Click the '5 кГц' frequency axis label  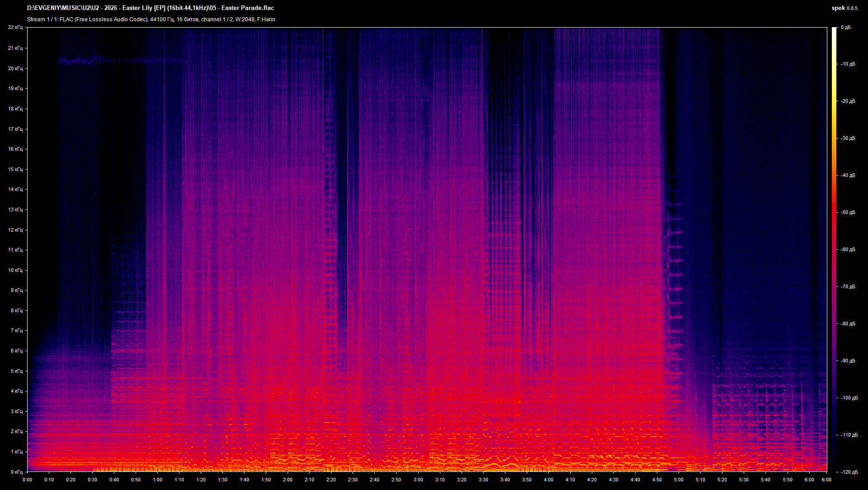point(17,371)
